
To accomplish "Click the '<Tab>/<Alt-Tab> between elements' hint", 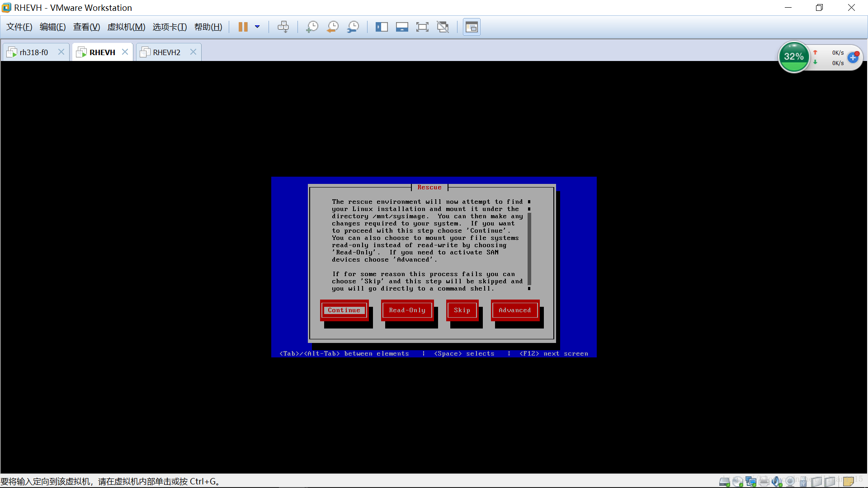I will (344, 354).
